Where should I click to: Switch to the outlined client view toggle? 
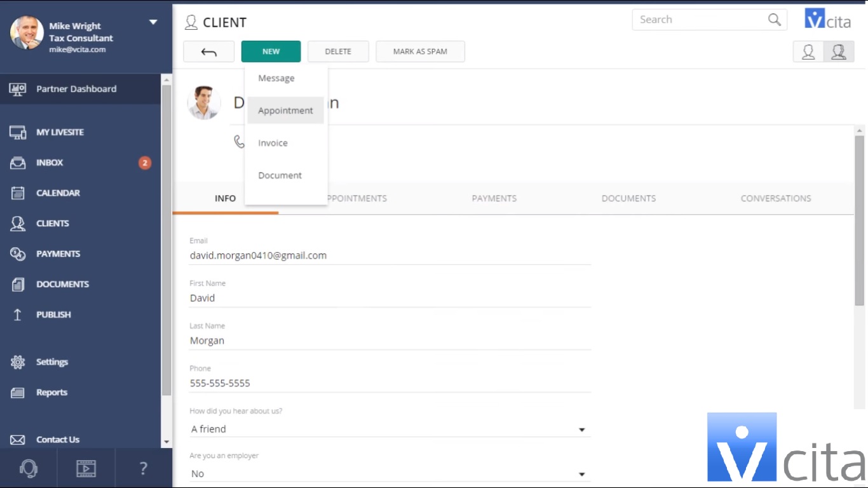(808, 51)
